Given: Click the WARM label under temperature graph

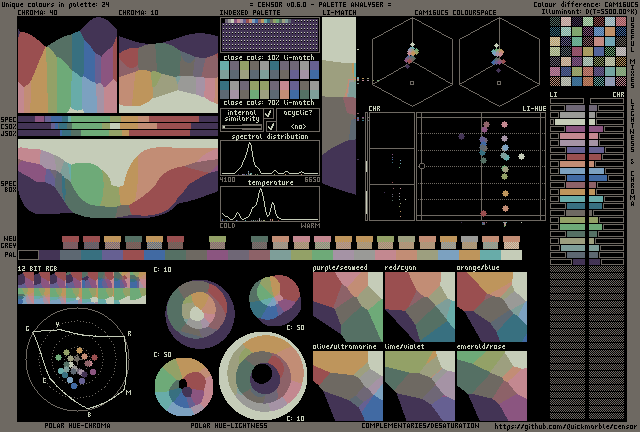Looking at the screenshot, I should [310, 225].
